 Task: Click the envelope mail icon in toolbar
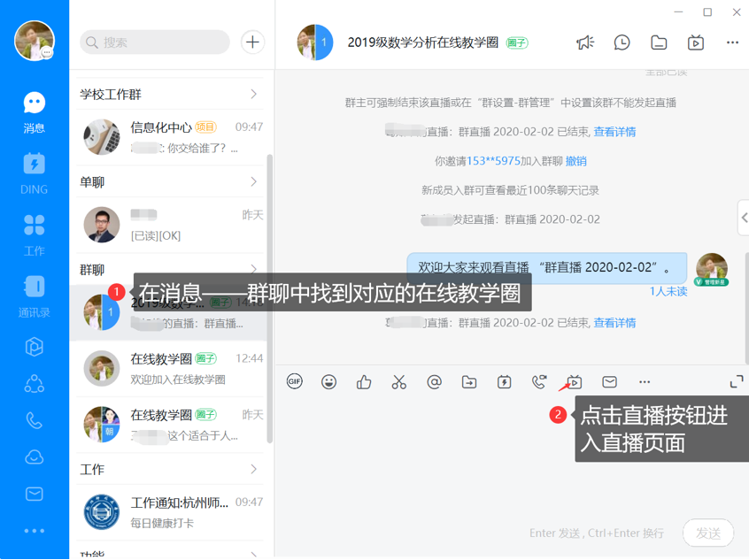(609, 382)
